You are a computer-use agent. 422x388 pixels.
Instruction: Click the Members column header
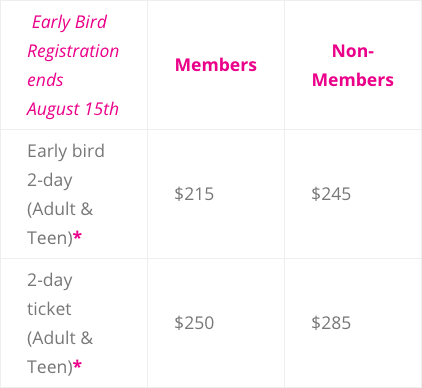(x=216, y=65)
